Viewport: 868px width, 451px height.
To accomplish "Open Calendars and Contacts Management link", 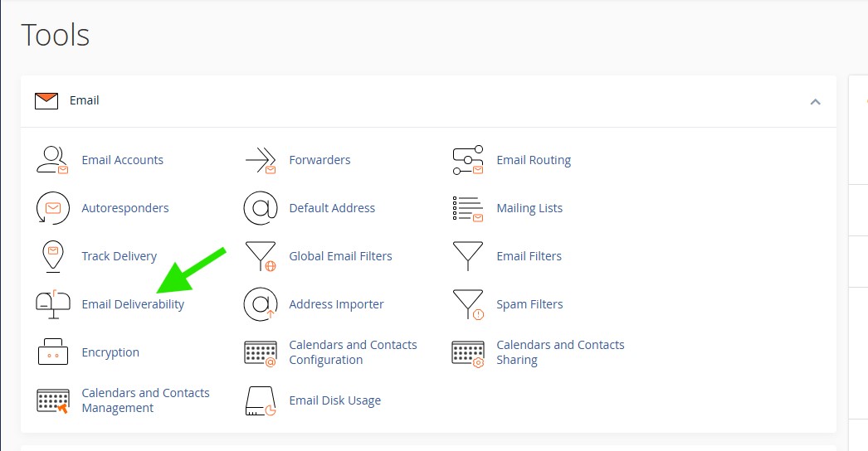I will (145, 400).
